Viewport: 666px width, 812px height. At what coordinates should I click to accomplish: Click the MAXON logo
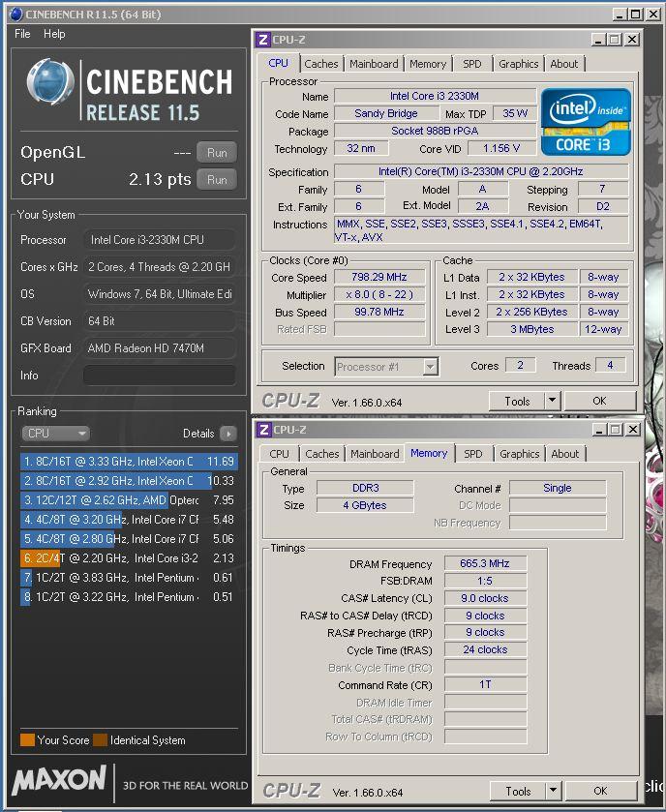click(x=59, y=780)
